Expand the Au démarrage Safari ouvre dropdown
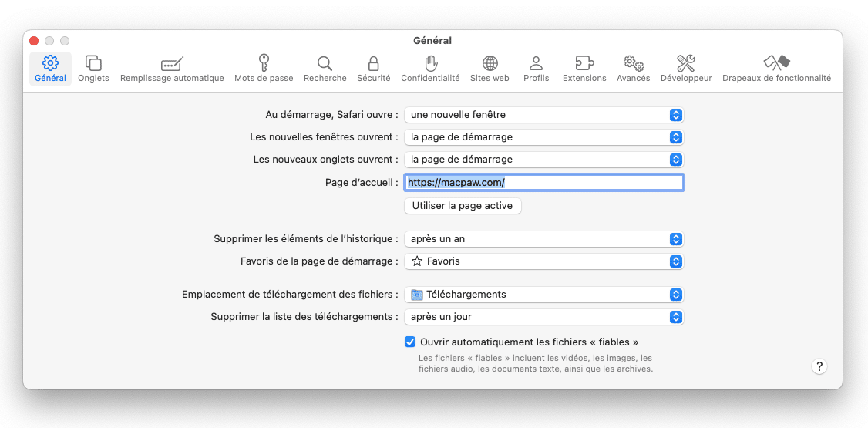Screen dimensions: 868x428 544,115
